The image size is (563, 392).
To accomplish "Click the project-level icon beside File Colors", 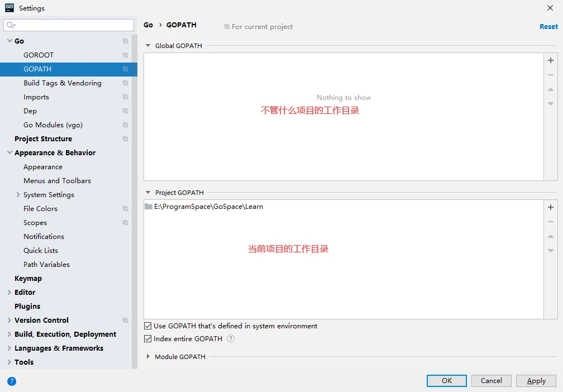I will pyautogui.click(x=125, y=209).
